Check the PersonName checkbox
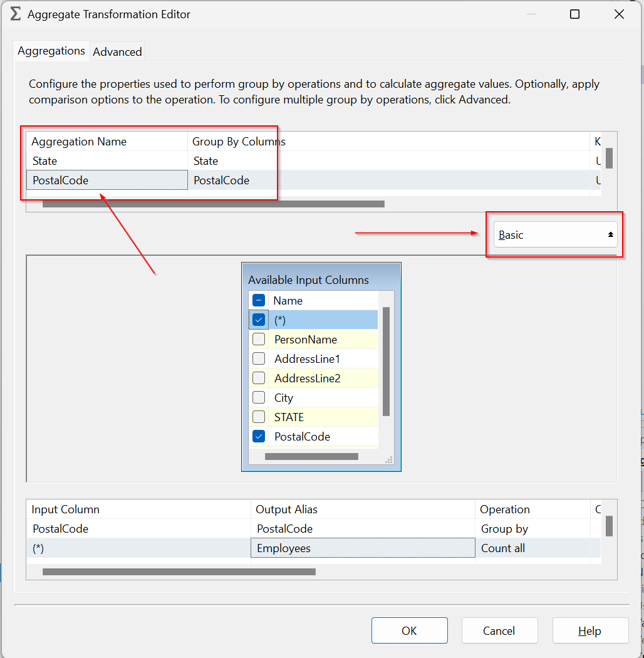 point(259,339)
